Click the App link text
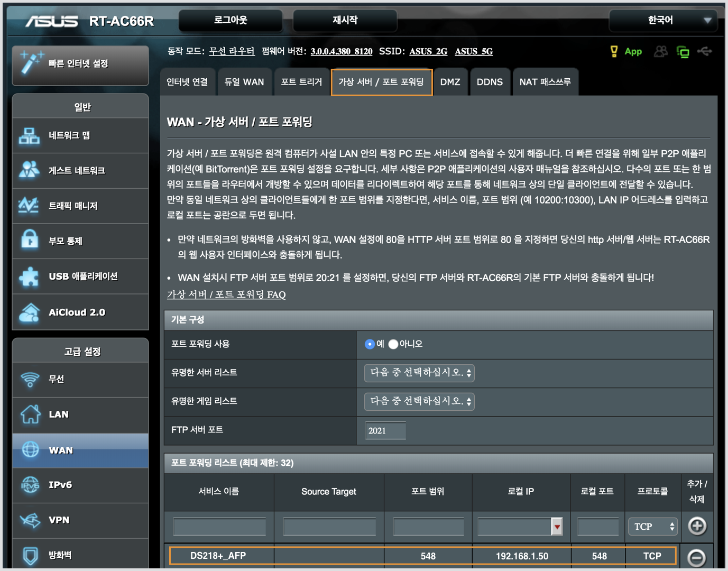This screenshot has width=728, height=571. 633,51
